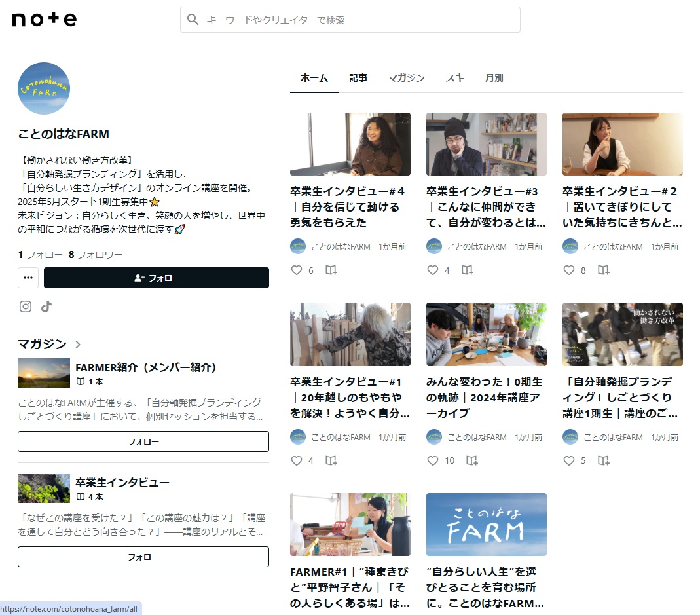This screenshot has width=700, height=615.
Task: Add 卒業生インタビュー#1 to a magazine
Action: (331, 460)
